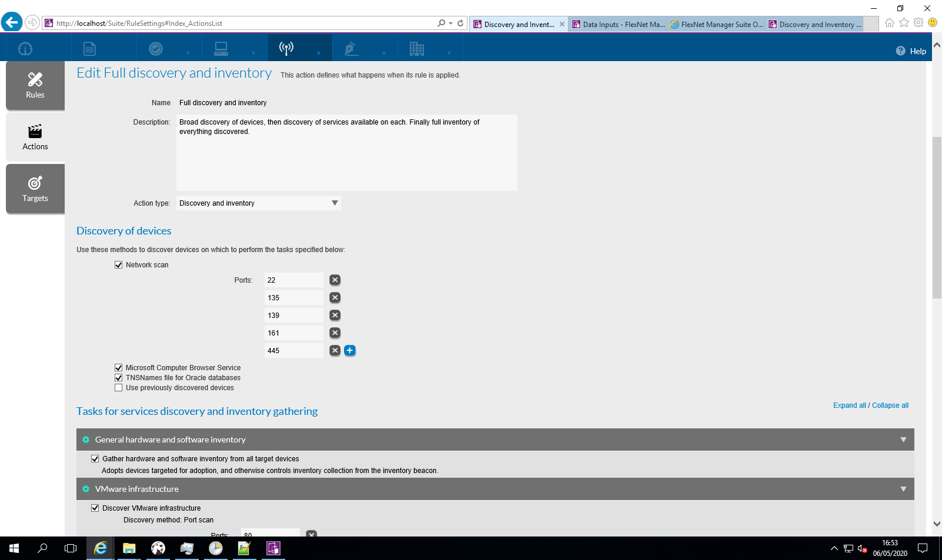Switch to the Data Inputs - FlexNet Manager tab
This screenshot has height=560, width=942.
point(618,24)
